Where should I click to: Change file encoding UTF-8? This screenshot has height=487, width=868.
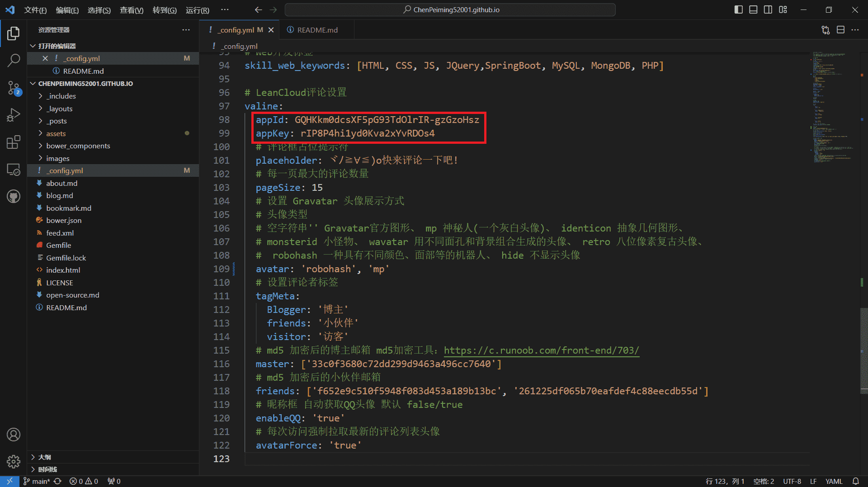pos(792,481)
